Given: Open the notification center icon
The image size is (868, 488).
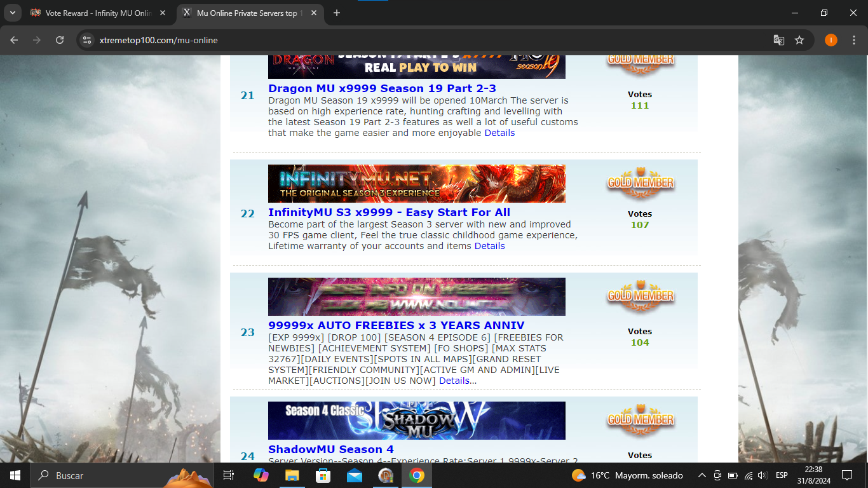Looking at the screenshot, I should tap(846, 475).
